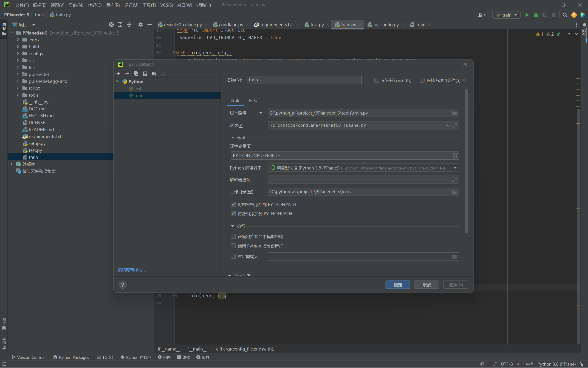Select opened file locate target icon
Image resolution: width=588 pixels, height=368 pixels.
[111, 25]
